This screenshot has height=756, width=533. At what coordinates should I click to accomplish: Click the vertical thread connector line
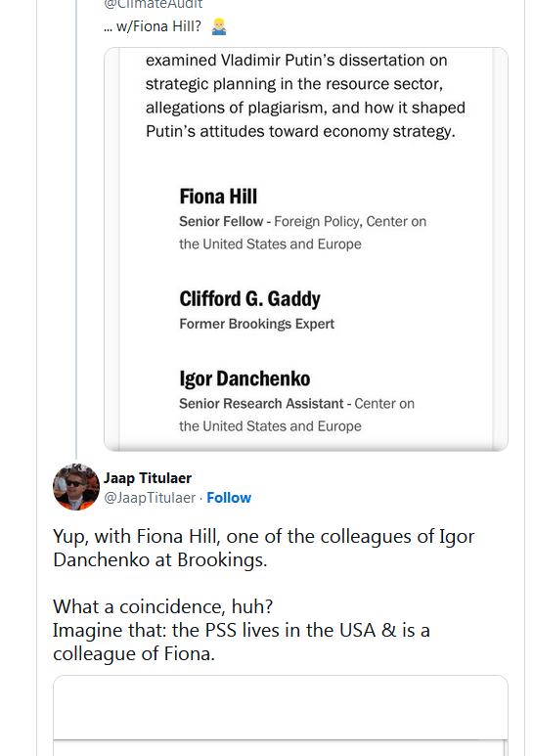click(x=76, y=229)
